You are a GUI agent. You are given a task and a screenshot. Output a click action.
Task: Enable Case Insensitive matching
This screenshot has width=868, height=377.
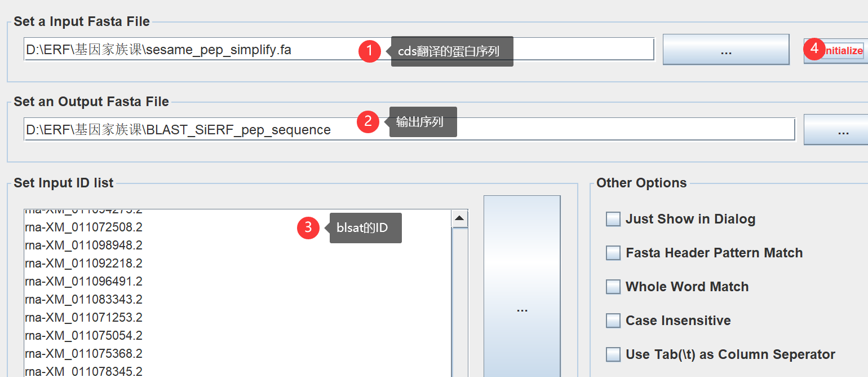pos(613,321)
